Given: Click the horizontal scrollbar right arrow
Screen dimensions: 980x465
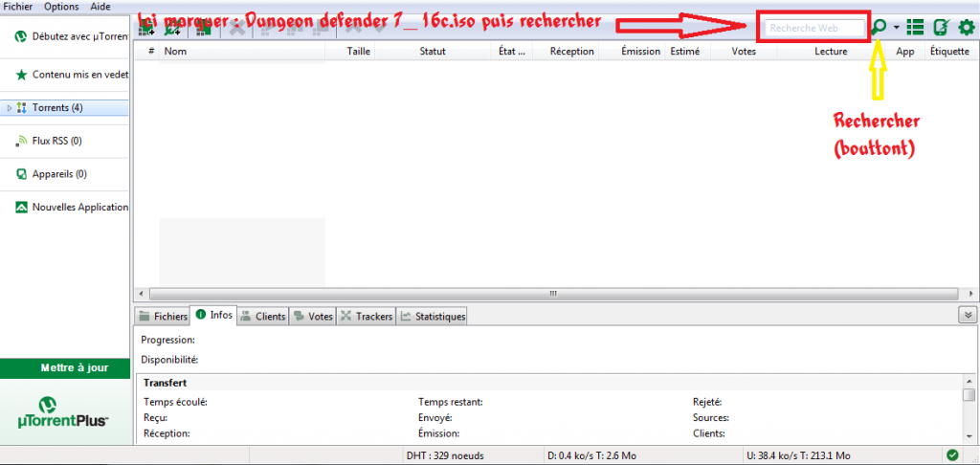Looking at the screenshot, I should [969, 293].
